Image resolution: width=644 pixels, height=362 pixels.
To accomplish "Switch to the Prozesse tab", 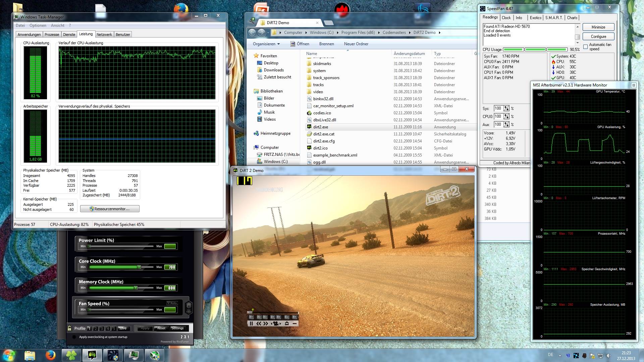I will tap(52, 35).
